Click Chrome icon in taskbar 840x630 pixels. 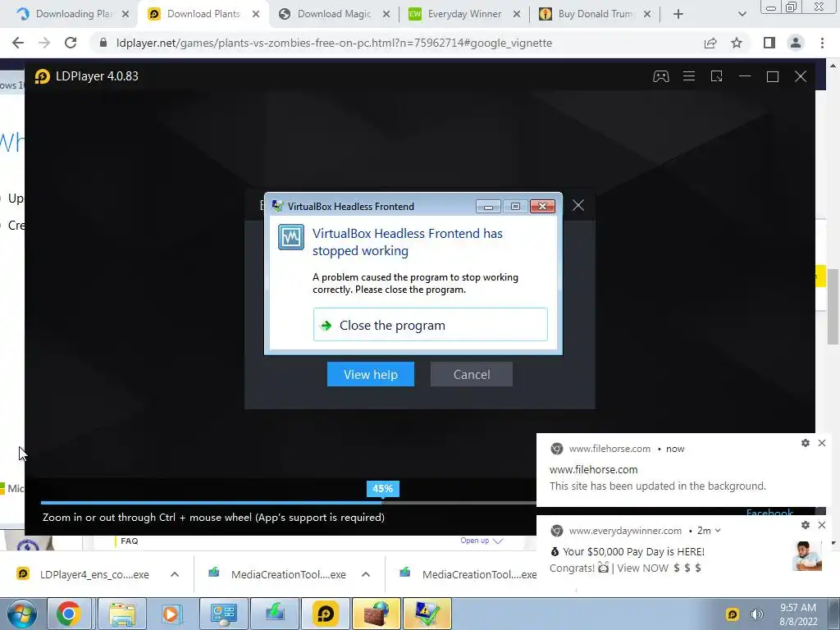[x=68, y=614]
